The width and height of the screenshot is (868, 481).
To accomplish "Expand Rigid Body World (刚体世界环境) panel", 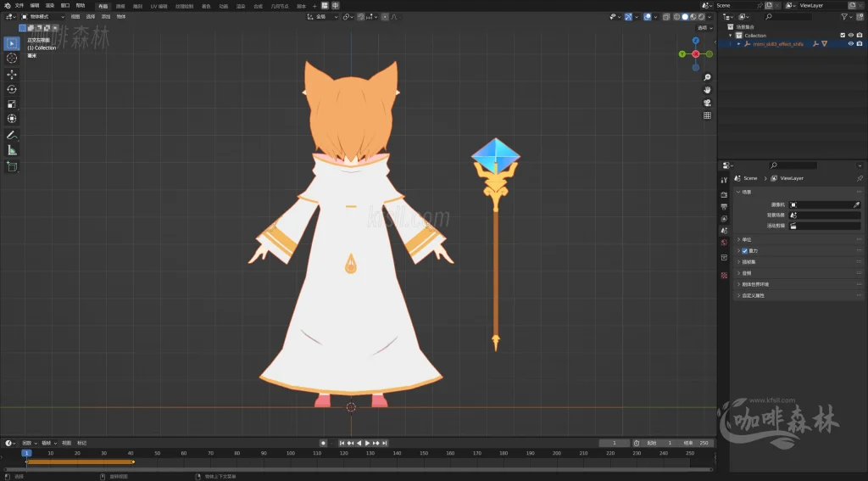I will point(755,284).
